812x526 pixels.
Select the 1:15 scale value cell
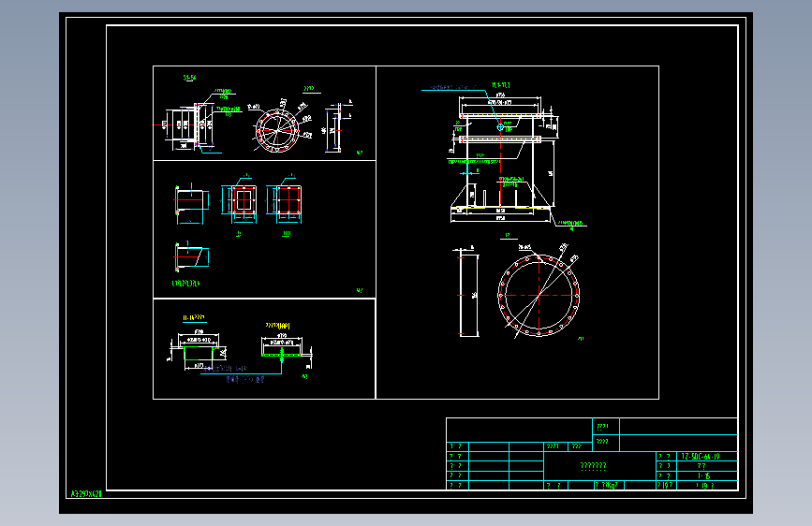[x=706, y=475]
